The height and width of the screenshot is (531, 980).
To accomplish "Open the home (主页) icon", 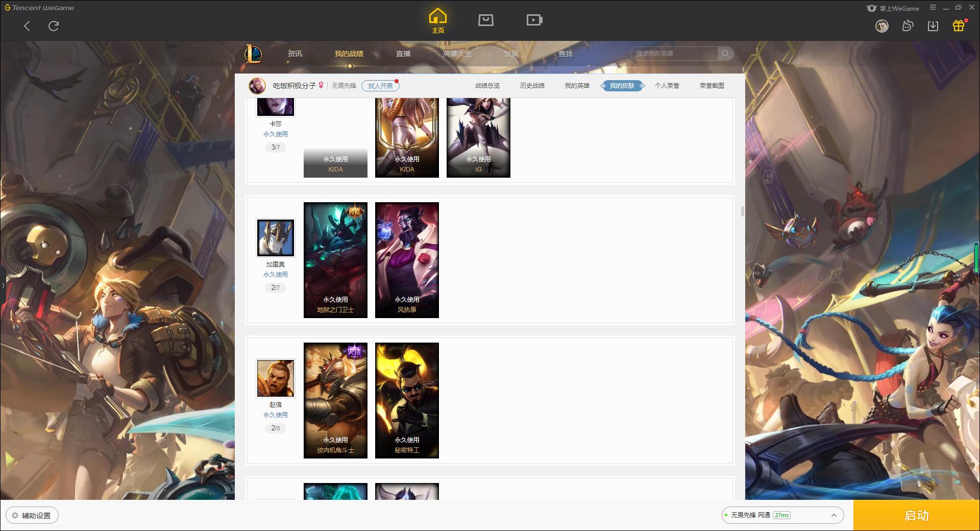I will pos(438,20).
